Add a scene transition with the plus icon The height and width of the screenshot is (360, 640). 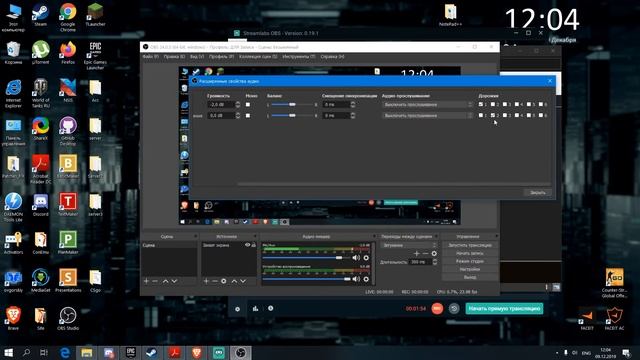[x=416, y=253]
